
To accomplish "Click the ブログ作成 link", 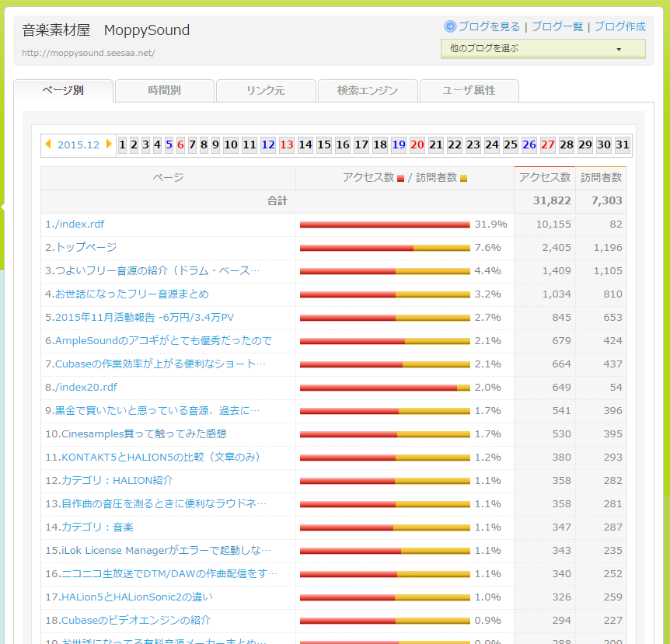I will coord(619,26).
